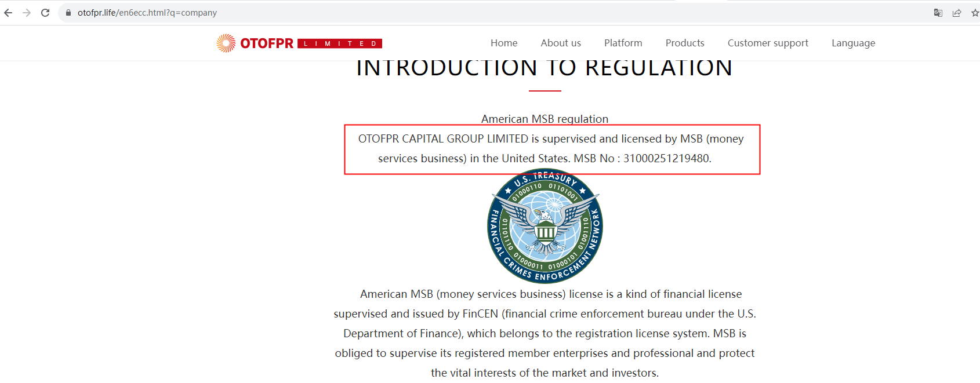Open the Home menu item
This screenshot has width=980, height=383.
(x=504, y=43)
